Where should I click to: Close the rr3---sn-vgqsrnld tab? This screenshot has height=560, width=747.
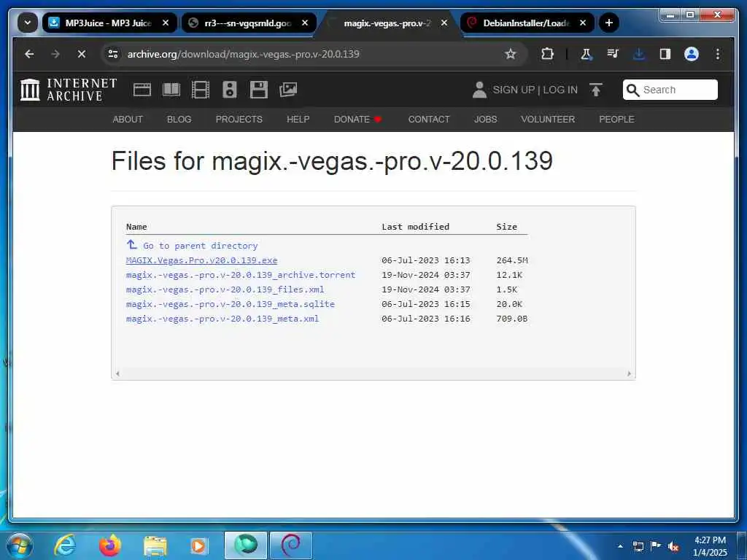coord(305,23)
